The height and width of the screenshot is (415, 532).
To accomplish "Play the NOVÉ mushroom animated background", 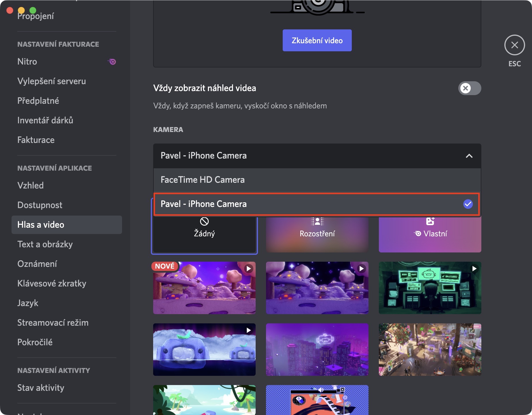I will coord(249,269).
